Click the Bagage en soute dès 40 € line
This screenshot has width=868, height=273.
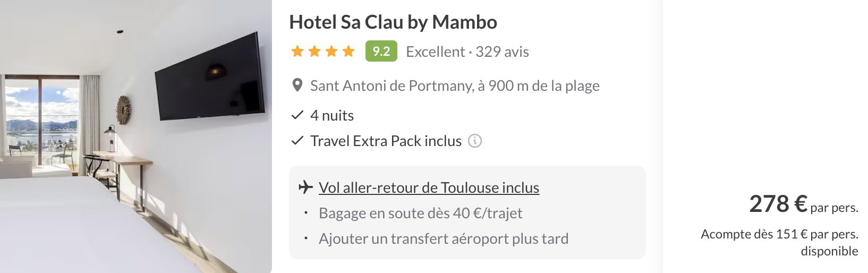[x=420, y=213]
